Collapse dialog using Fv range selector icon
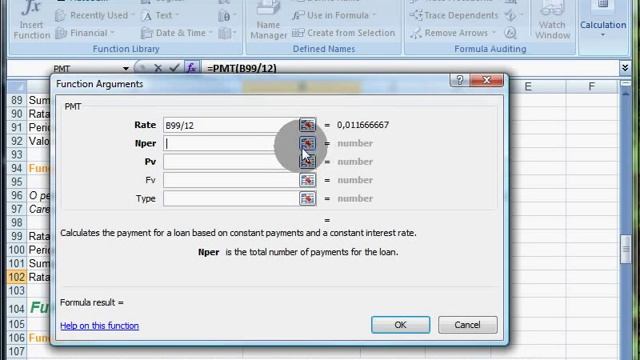This screenshot has width=640, height=360. [x=307, y=180]
